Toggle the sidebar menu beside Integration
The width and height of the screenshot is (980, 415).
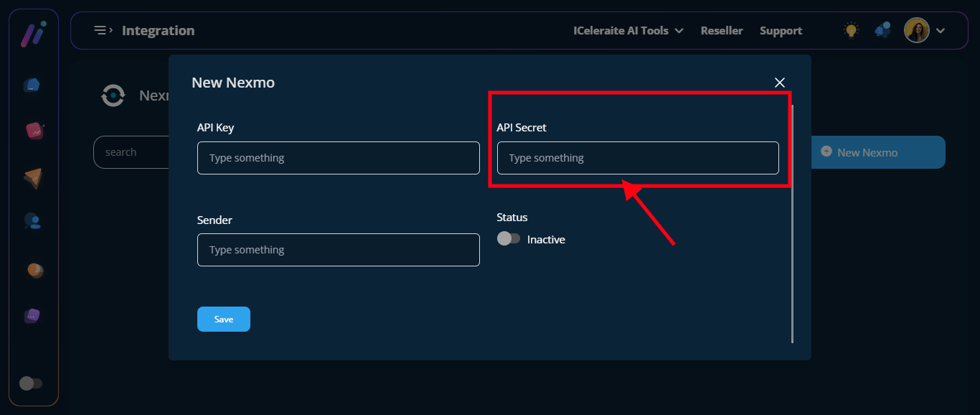[x=103, y=30]
